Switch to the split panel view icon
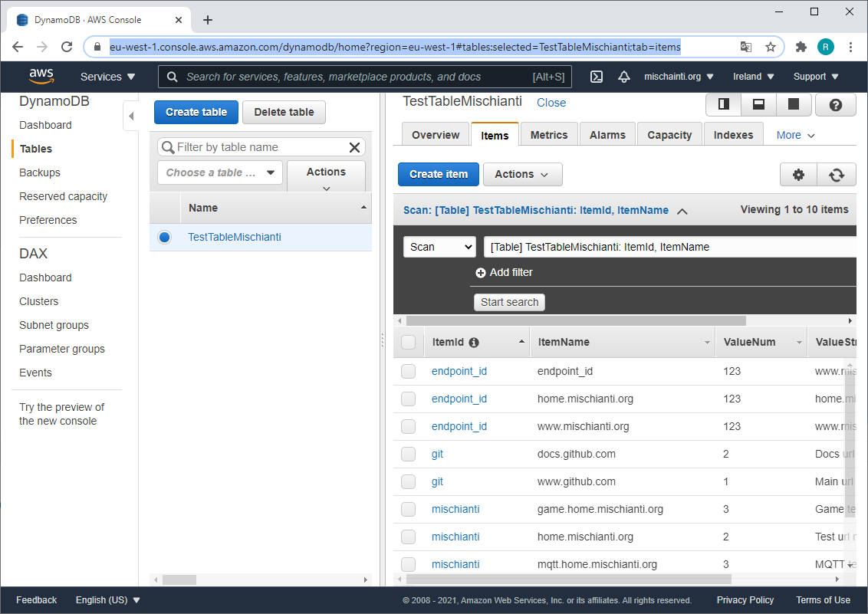868x614 pixels. tap(723, 104)
